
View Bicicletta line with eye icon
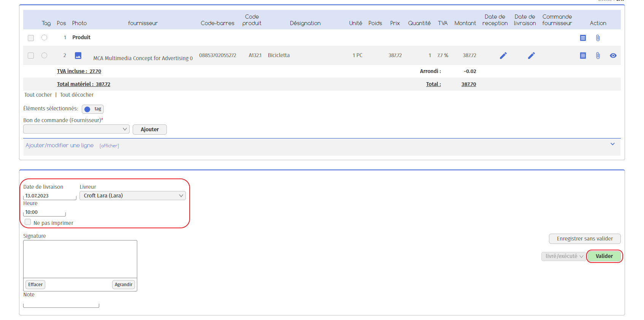click(x=613, y=56)
